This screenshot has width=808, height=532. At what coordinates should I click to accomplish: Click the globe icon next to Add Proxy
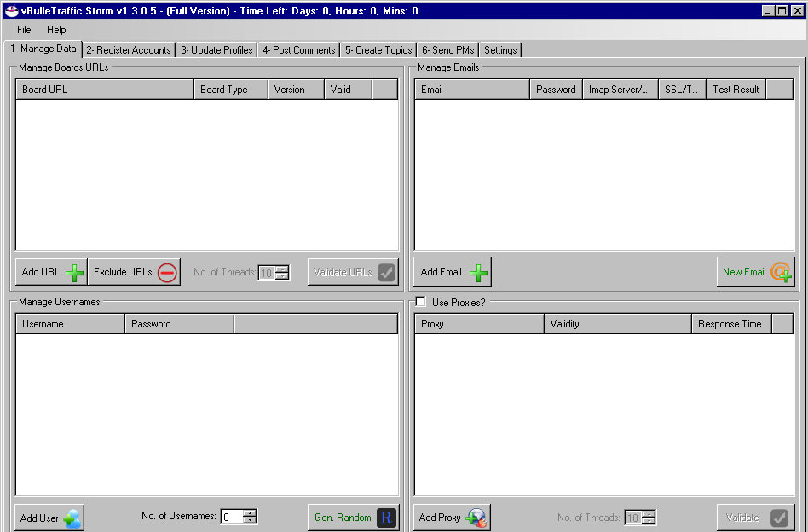[475, 516]
